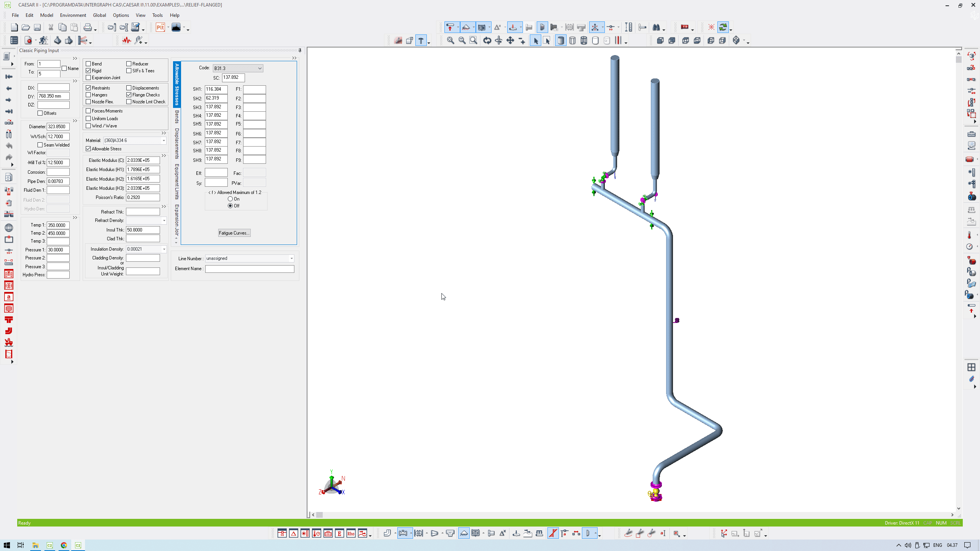Click the Plt plot icon
The height and width of the screenshot is (551, 980).
pyautogui.click(x=160, y=27)
